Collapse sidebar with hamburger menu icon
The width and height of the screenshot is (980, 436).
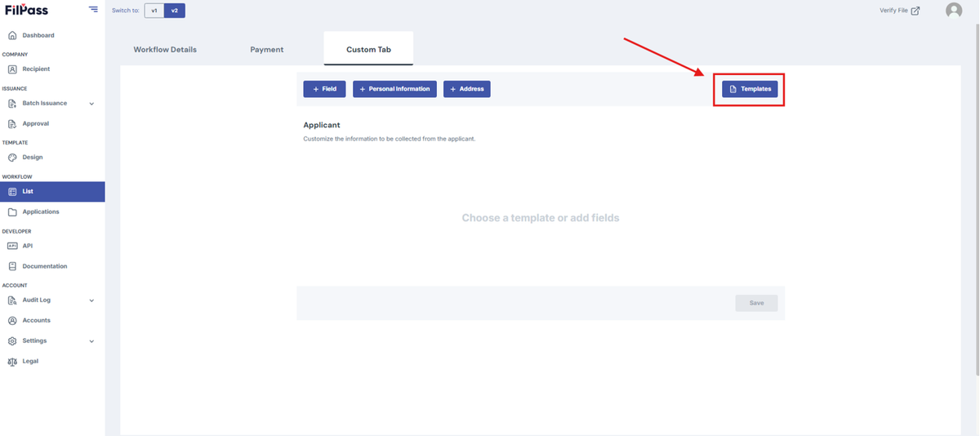93,10
